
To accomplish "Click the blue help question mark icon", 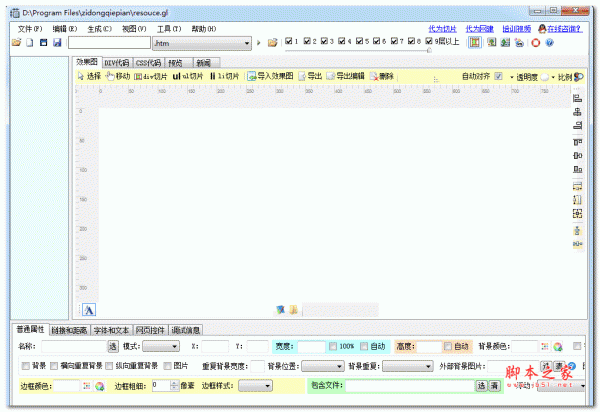I will point(549,43).
